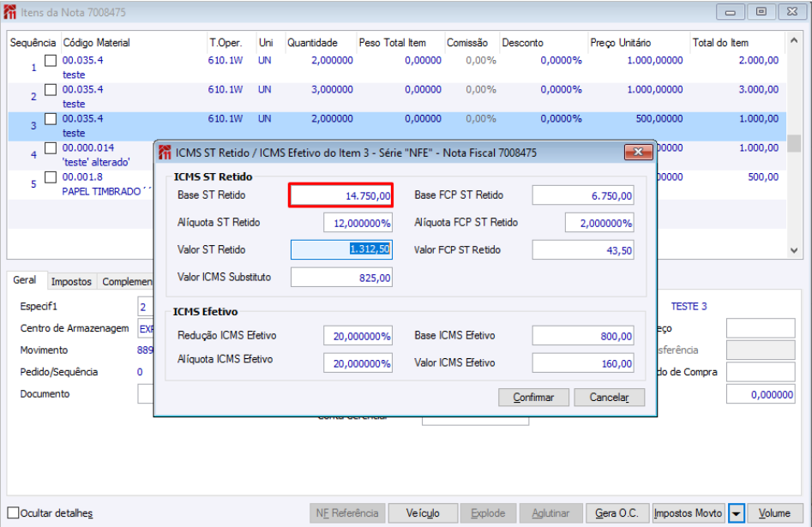Click the Desconto column header
Screen dimensions: 812x527
[x=522, y=43]
